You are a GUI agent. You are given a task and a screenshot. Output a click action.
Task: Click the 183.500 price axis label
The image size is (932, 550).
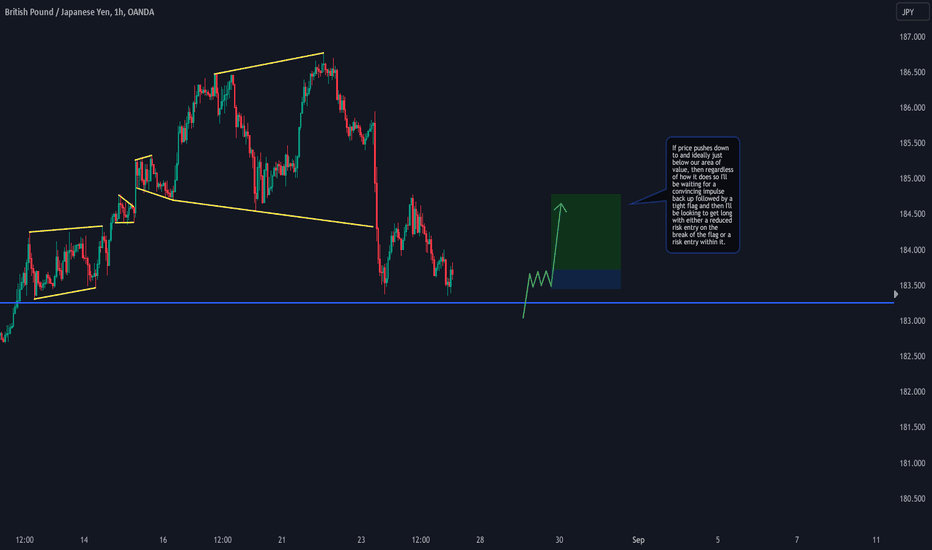(912, 285)
